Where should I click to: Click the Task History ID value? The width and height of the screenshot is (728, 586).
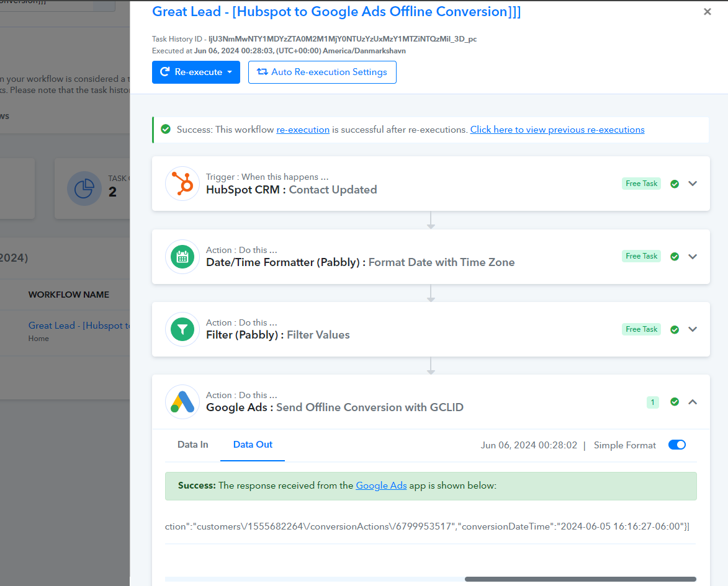(x=343, y=39)
